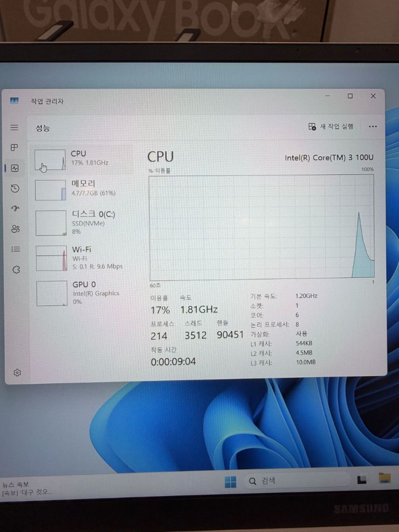Open the 뉴스 속보 news widget on taskbar
The width and height of the screenshot is (399, 532).
tap(27, 488)
